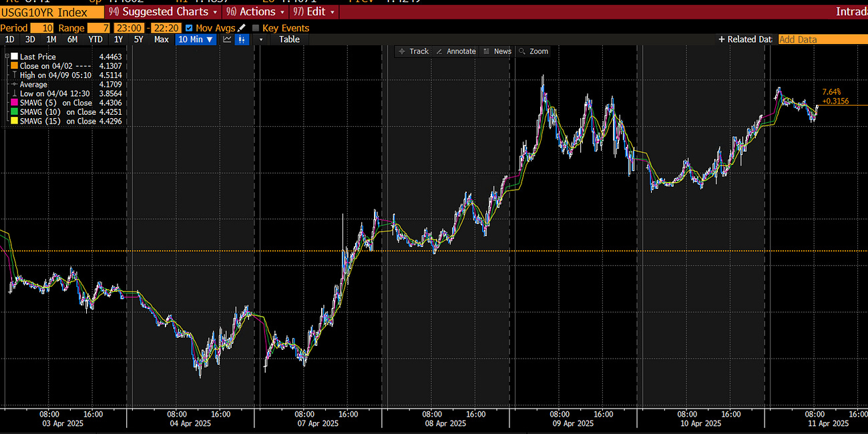This screenshot has height=434, width=868.
Task: Open the Suggested Charts dropdown
Action: [164, 12]
